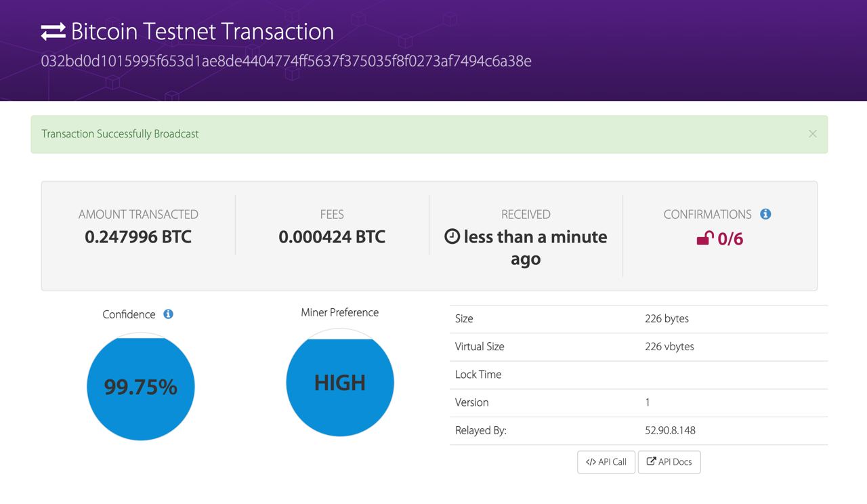Click the 226 bytes size value
Viewport: 867px width, 504px height.
tap(667, 319)
